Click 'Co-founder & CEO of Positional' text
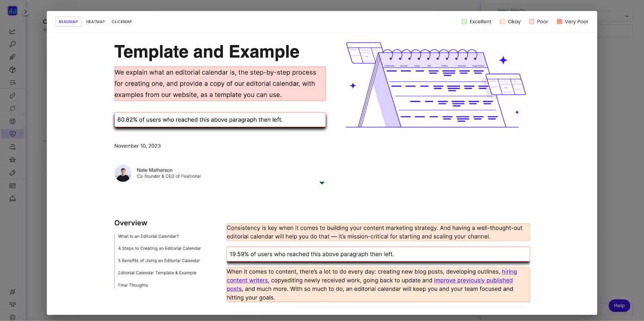This screenshot has height=321, width=644. tap(169, 176)
